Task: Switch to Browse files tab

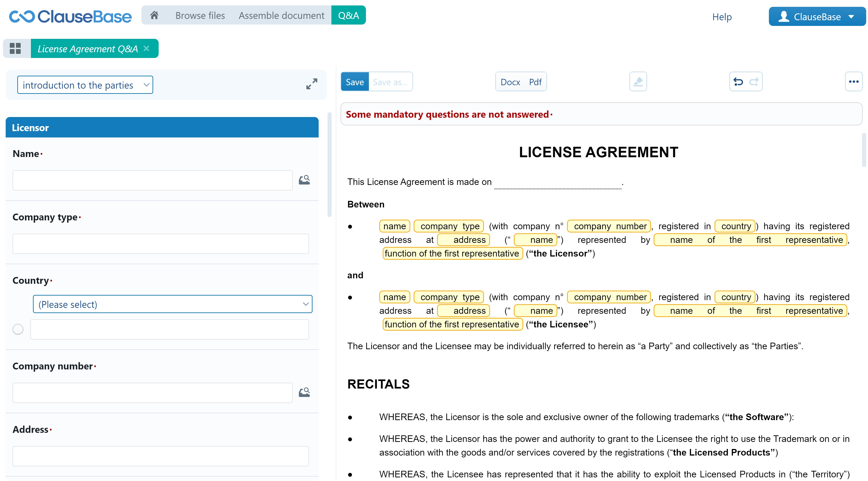Action: [200, 15]
